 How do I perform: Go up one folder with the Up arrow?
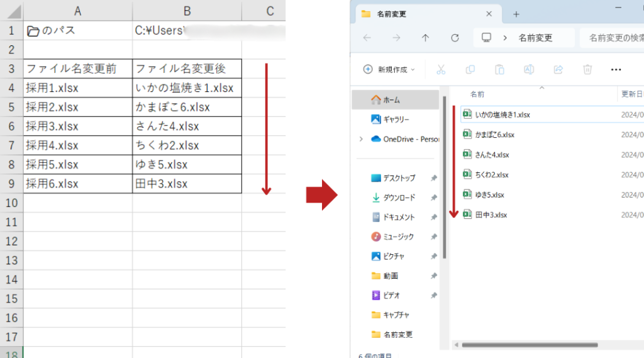(x=426, y=38)
